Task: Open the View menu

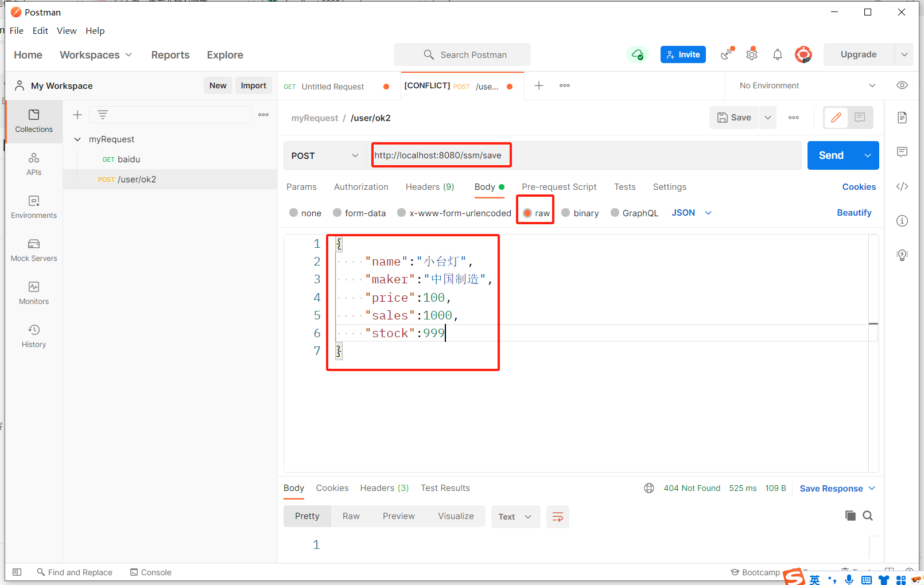Action: pos(67,31)
